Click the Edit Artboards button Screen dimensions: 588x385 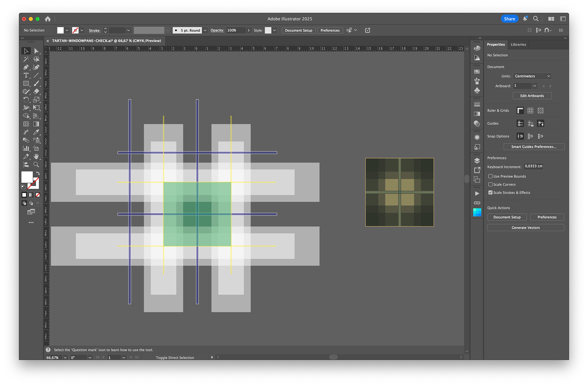click(x=532, y=96)
